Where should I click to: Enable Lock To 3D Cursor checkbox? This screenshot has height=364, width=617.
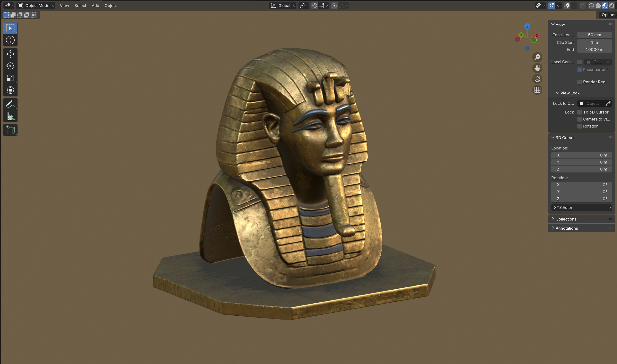point(580,112)
